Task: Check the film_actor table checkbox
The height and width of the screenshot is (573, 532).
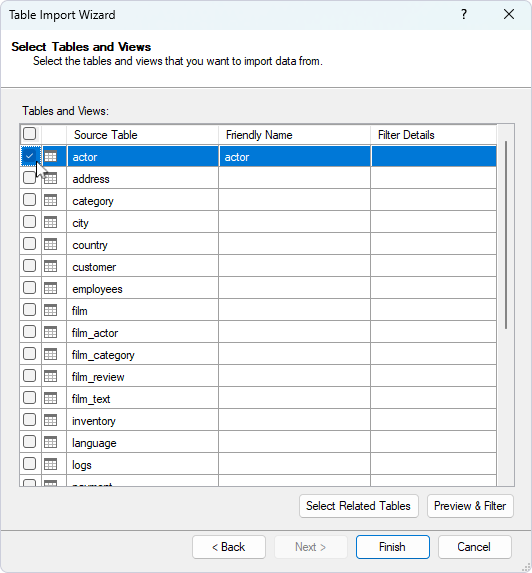Action: pyautogui.click(x=29, y=332)
